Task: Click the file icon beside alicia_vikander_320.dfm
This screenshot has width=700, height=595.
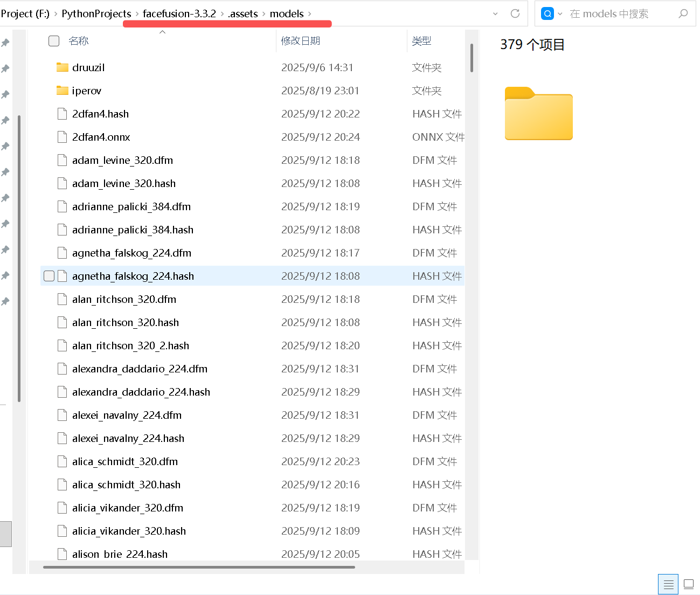Action: 63,508
